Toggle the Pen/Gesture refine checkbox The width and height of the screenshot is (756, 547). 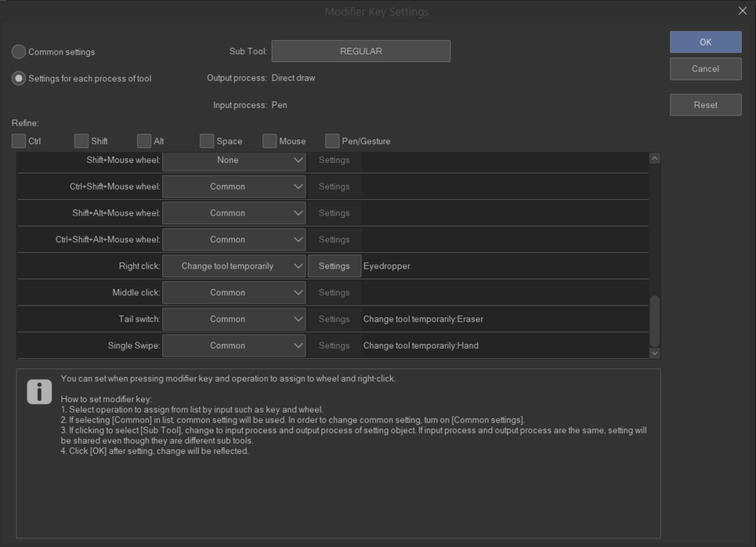click(332, 141)
